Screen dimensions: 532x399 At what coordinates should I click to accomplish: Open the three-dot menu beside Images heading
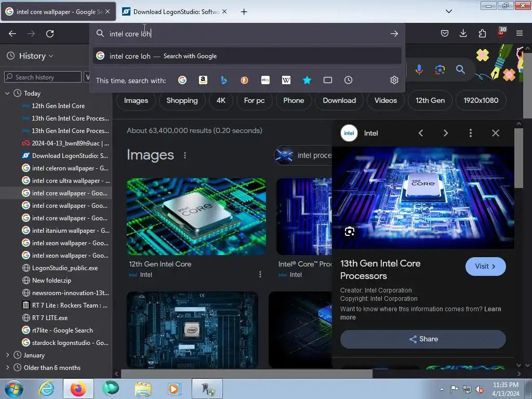[184, 155]
